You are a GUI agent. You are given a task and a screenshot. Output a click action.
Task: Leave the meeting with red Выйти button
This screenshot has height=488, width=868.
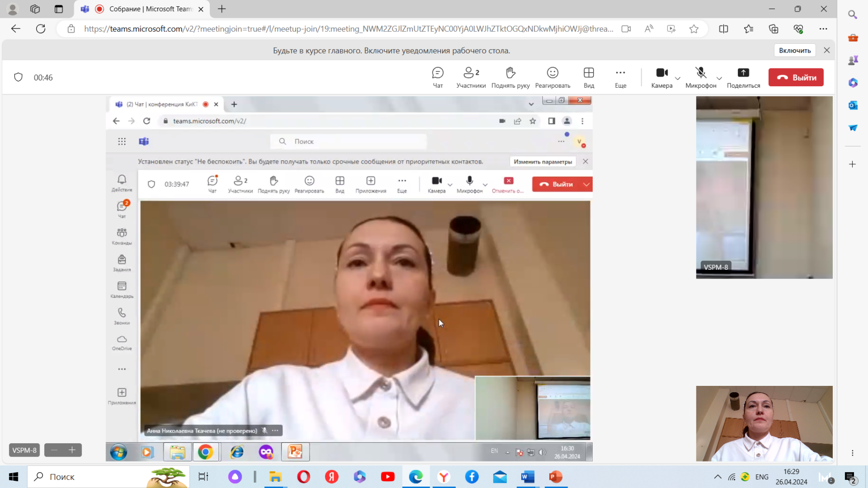(796, 77)
